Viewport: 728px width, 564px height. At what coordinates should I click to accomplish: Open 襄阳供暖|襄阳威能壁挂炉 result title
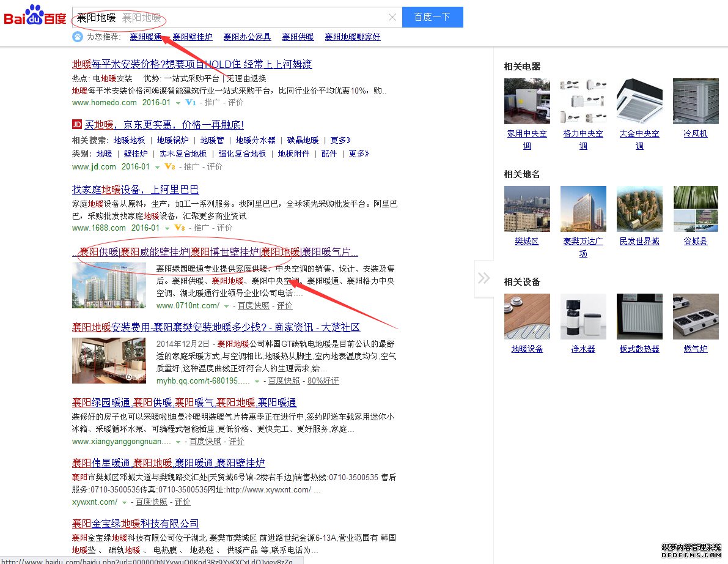pyautogui.click(x=215, y=252)
